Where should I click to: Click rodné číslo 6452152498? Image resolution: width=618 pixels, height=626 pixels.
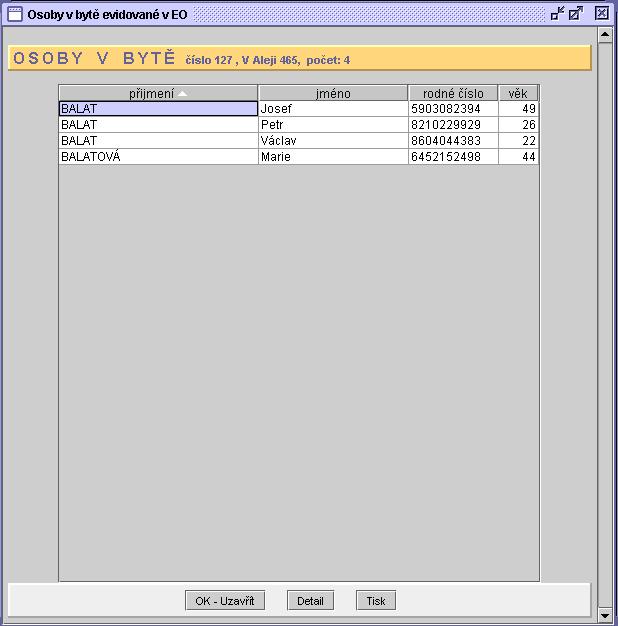453,156
